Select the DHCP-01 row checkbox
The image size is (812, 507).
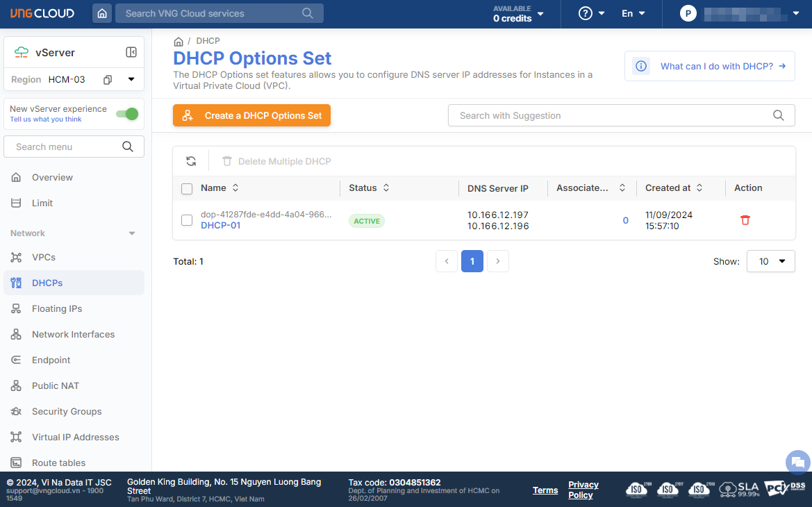(187, 220)
